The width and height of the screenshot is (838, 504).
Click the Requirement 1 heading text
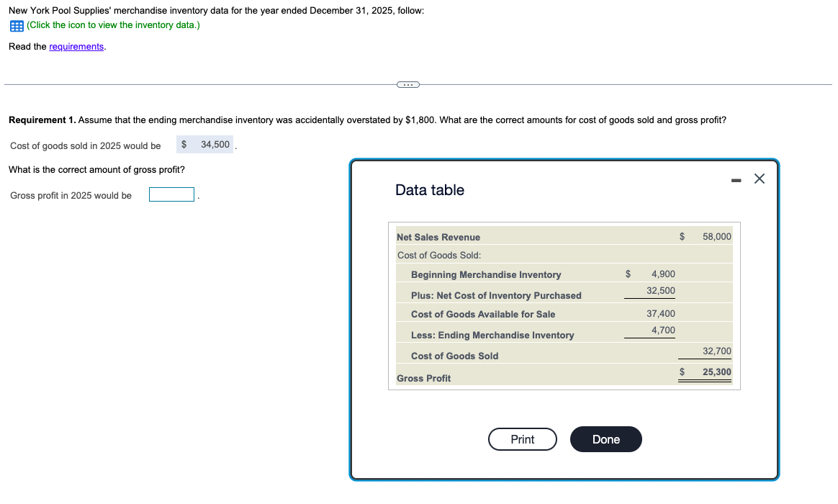(x=44, y=120)
